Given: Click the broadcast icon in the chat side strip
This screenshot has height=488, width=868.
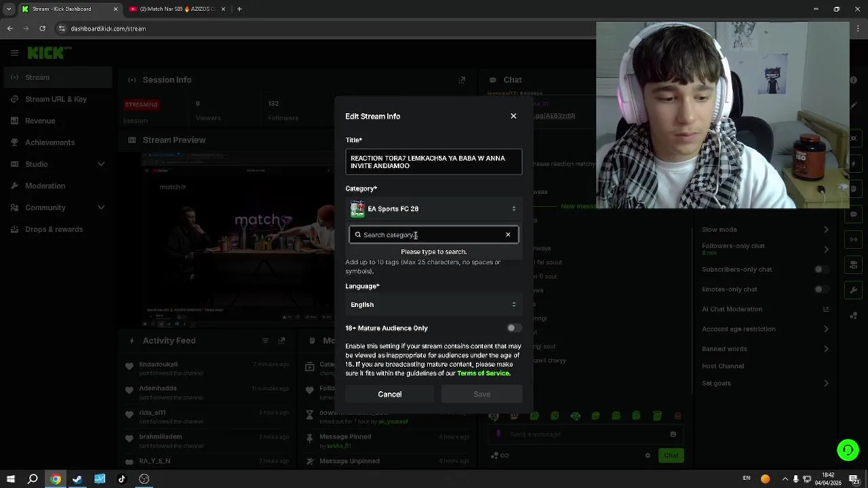Looking at the screenshot, I should pos(854,239).
